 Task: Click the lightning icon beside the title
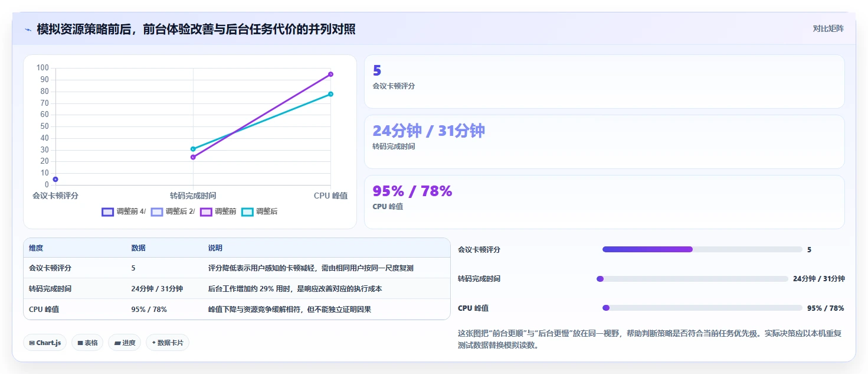click(28, 29)
